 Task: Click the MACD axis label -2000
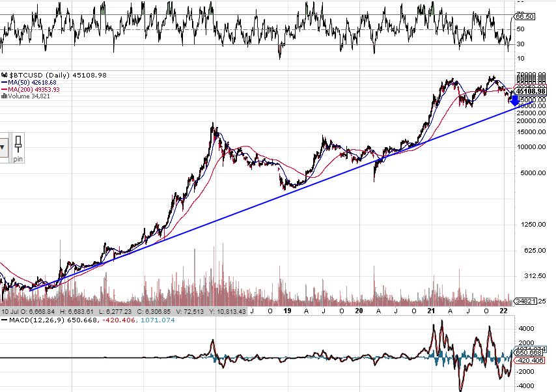pyautogui.click(x=525, y=372)
